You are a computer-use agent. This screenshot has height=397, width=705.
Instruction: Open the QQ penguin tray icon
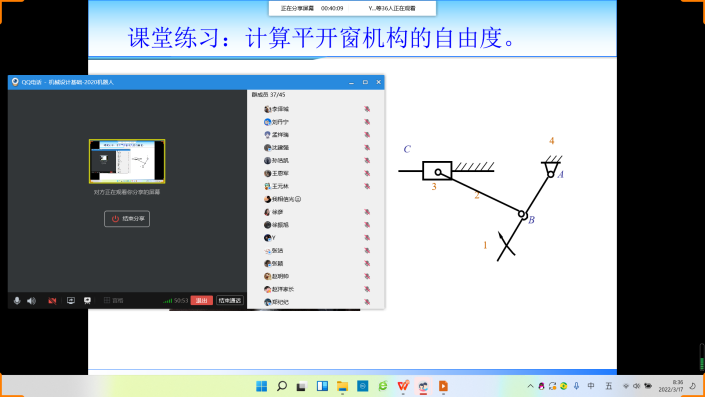pos(541,386)
